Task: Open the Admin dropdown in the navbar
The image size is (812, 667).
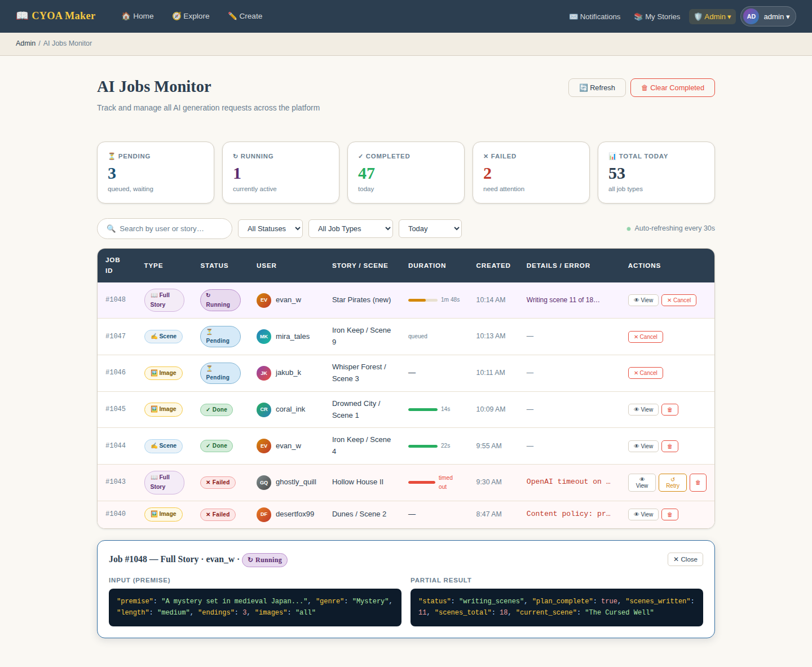Action: (x=712, y=16)
